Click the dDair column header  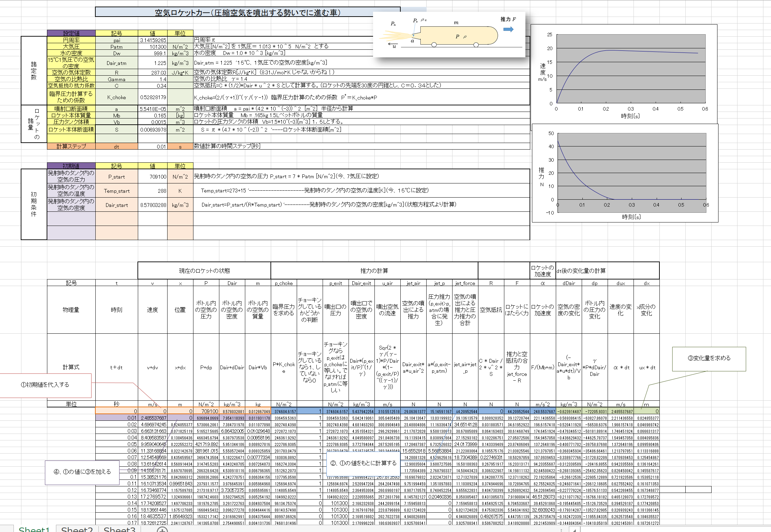[569, 283]
